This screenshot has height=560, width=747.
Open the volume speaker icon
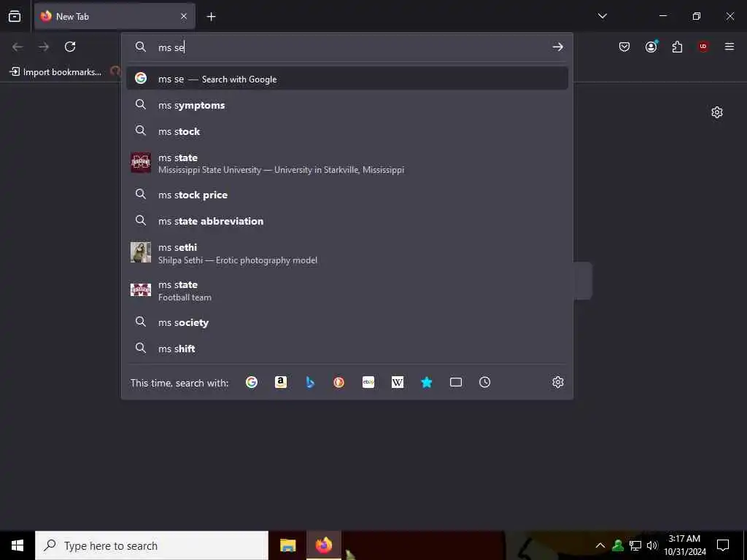click(x=652, y=545)
